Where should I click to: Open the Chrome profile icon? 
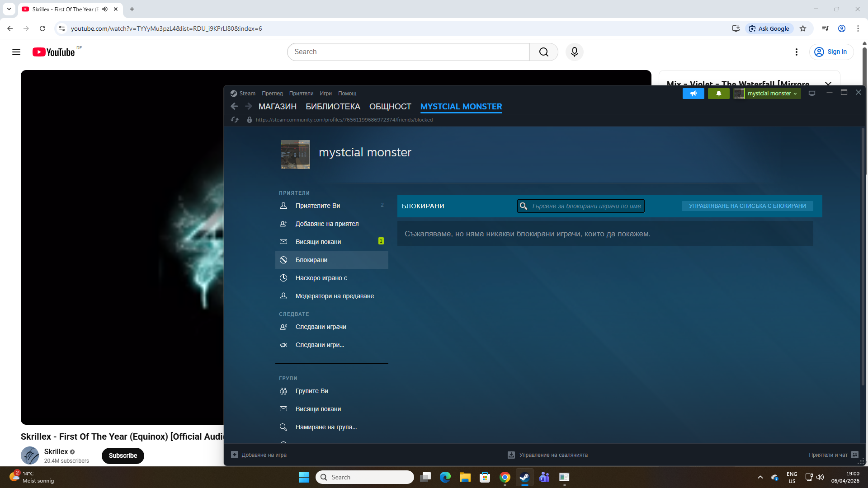coord(842,28)
